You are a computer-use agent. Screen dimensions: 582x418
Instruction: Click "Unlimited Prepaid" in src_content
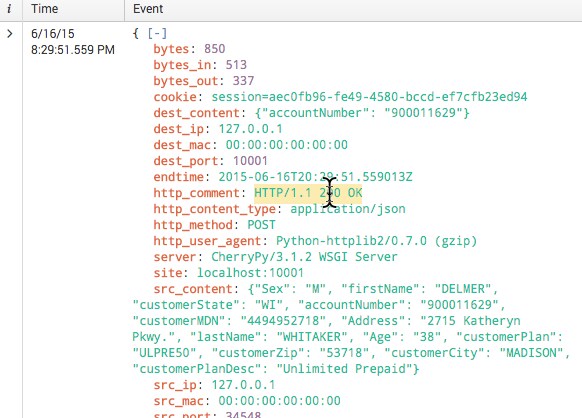pos(344,369)
